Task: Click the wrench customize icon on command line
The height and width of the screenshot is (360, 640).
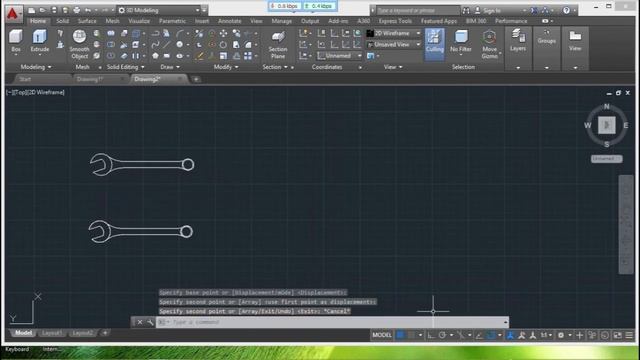Action: click(150, 322)
